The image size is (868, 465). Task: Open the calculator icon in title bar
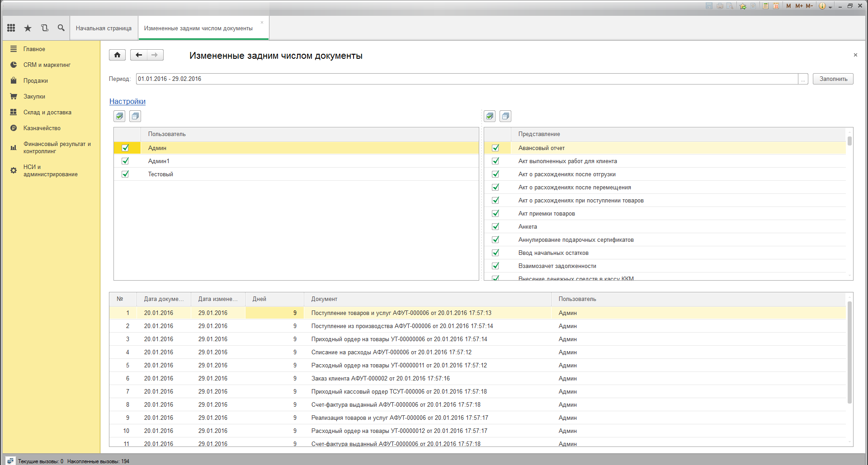pyautogui.click(x=765, y=6)
